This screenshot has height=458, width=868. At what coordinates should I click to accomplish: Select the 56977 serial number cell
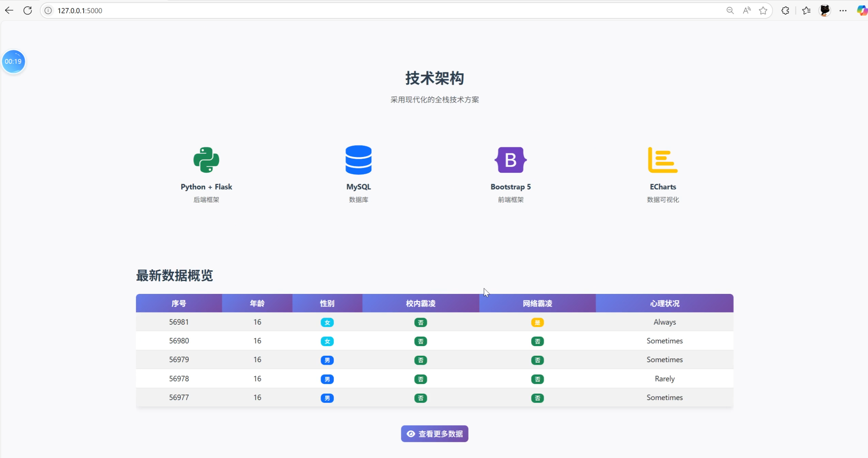click(x=179, y=397)
